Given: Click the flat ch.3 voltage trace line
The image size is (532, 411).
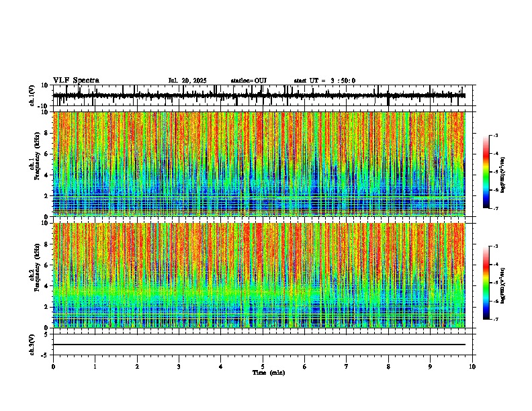Looking at the screenshot, I should [x=259, y=345].
